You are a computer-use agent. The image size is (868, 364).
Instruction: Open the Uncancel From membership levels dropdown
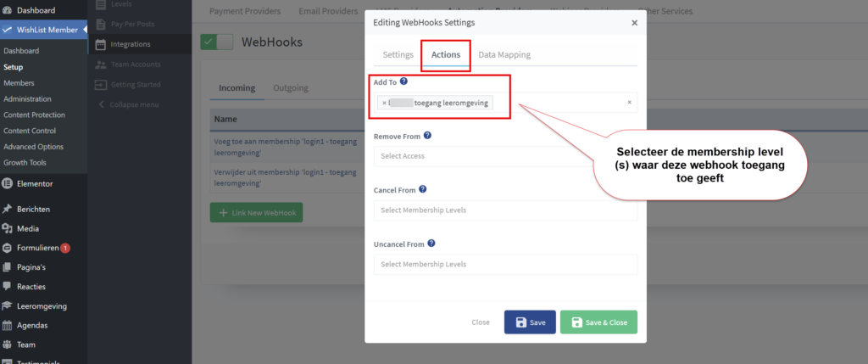[x=504, y=265]
